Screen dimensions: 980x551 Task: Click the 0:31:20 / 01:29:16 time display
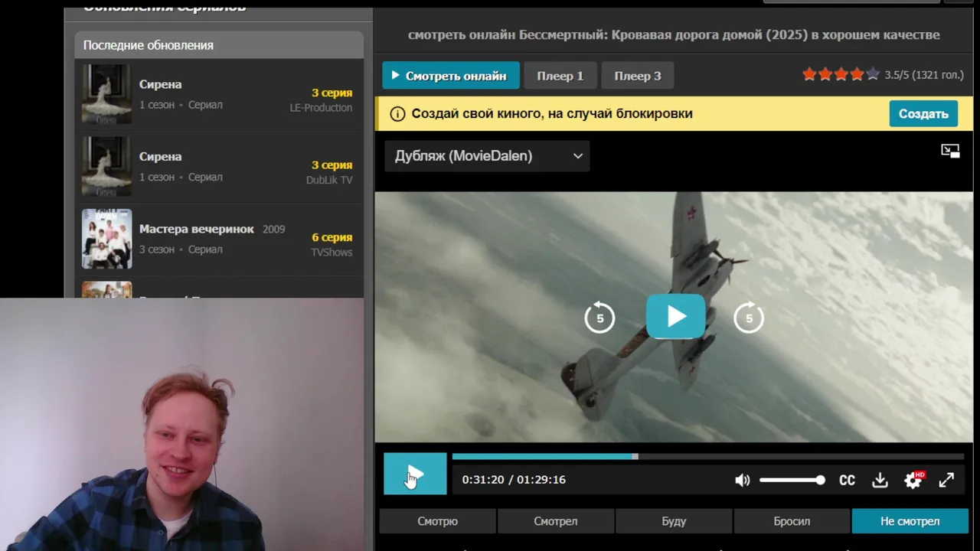[514, 480]
